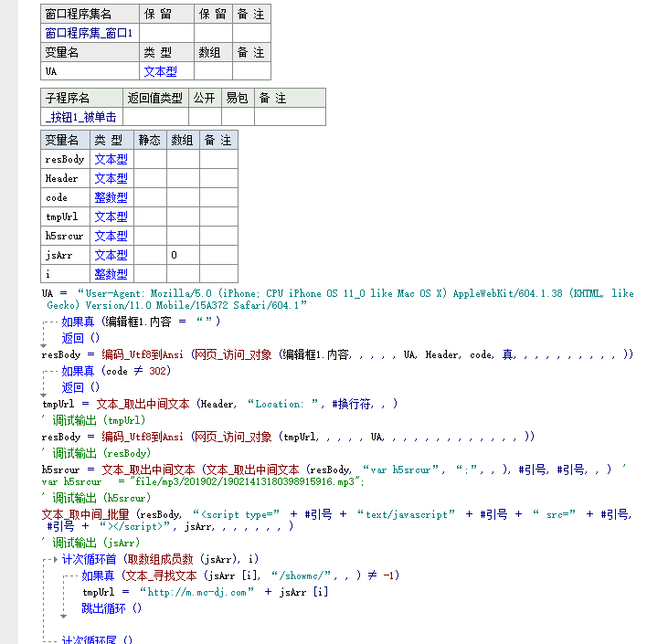Click the 窗口程序集名 header cell
The width and height of the screenshot is (647, 644).
(90, 14)
